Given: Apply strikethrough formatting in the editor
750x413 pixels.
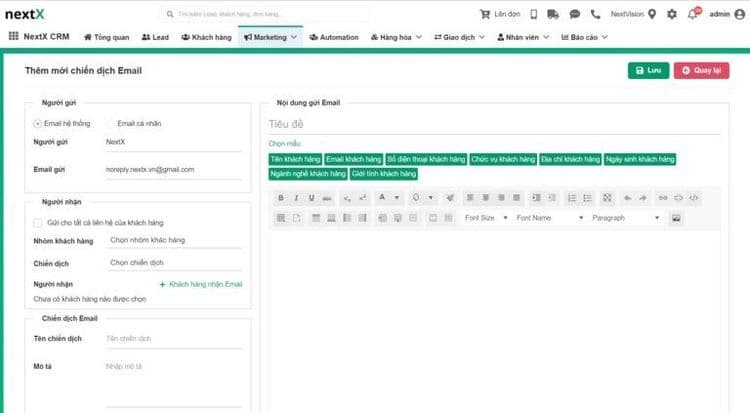Looking at the screenshot, I should point(327,198).
